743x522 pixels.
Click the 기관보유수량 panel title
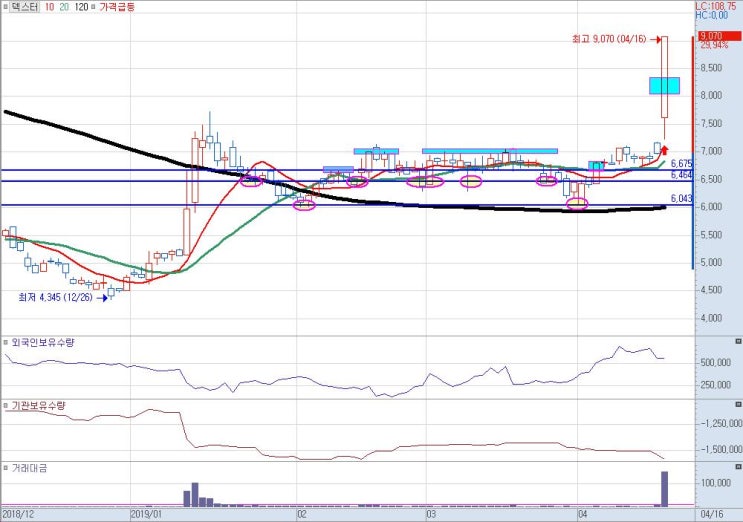pos(38,405)
